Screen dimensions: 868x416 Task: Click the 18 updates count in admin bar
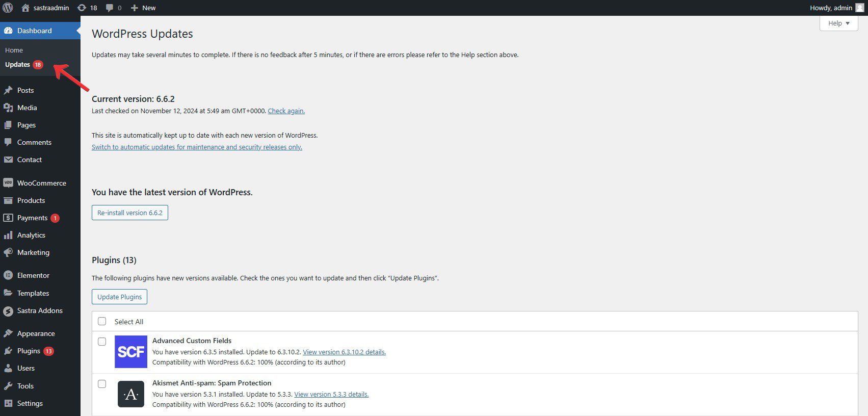93,8
